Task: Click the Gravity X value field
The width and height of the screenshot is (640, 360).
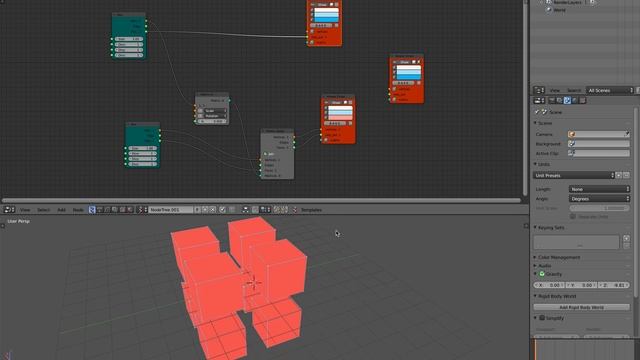Action: click(549, 285)
